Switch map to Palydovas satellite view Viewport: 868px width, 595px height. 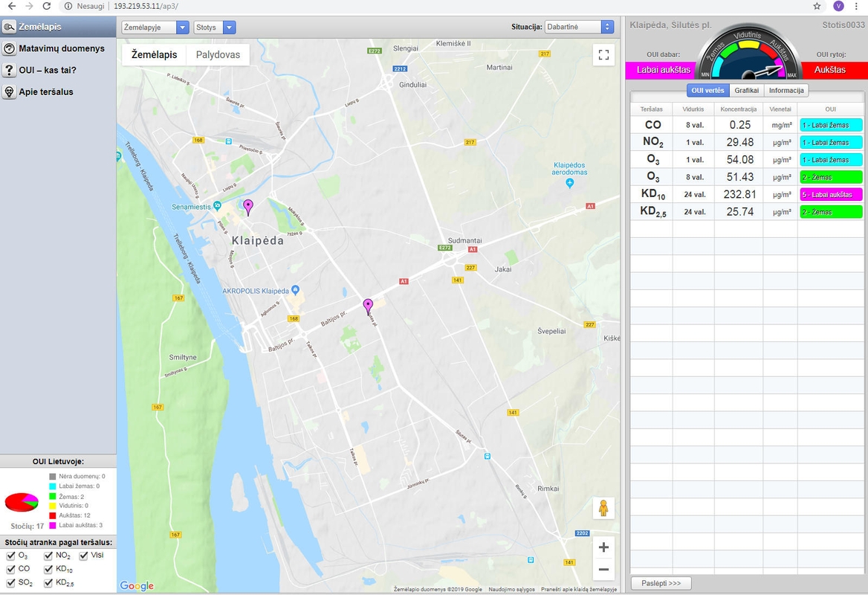(218, 54)
